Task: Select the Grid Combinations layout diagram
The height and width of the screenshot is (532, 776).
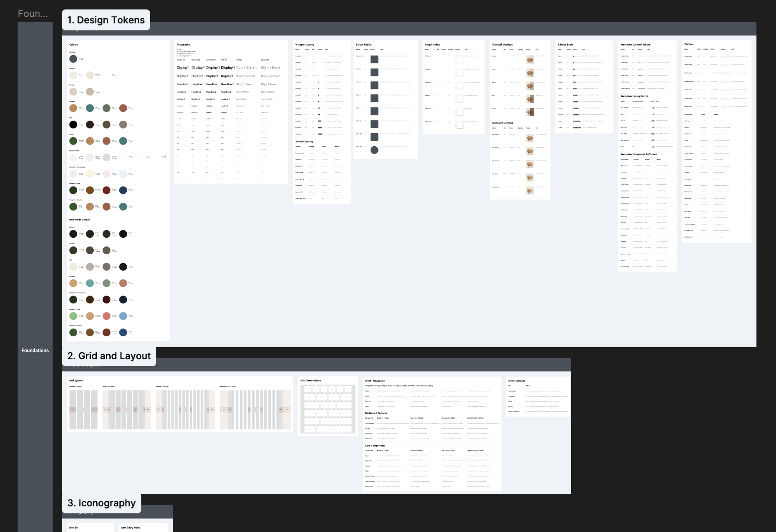Action: (x=328, y=409)
